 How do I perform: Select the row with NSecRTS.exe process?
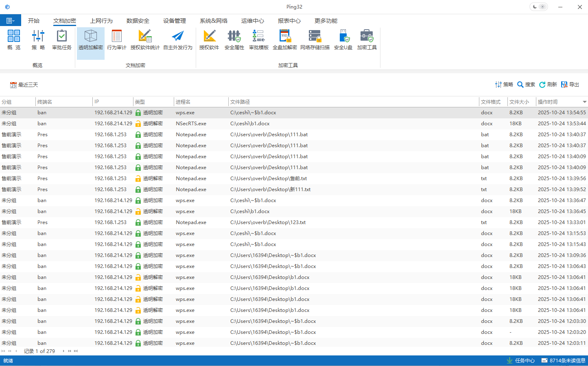pos(191,124)
